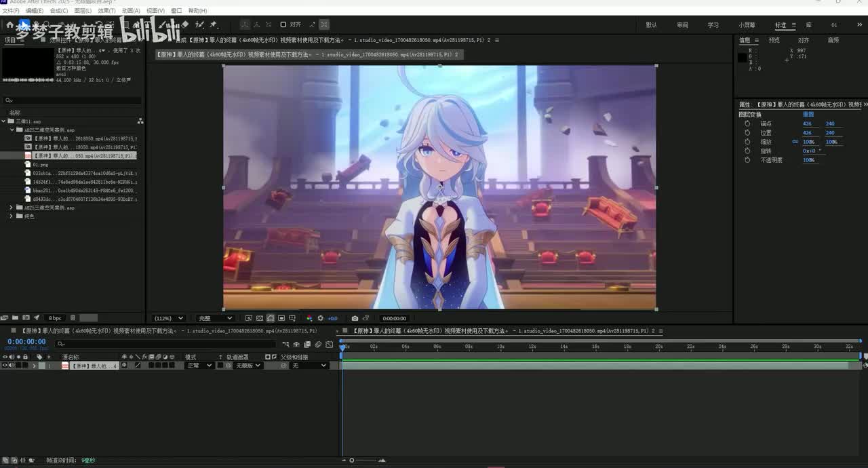This screenshot has height=468, width=868.
Task: Enable rotation stopwatch in Properties
Action: pyautogui.click(x=747, y=151)
